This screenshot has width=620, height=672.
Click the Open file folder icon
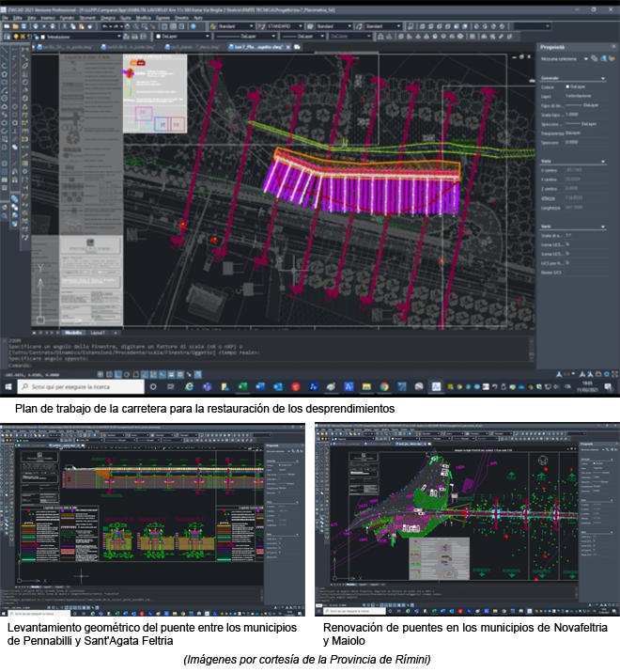15,26
